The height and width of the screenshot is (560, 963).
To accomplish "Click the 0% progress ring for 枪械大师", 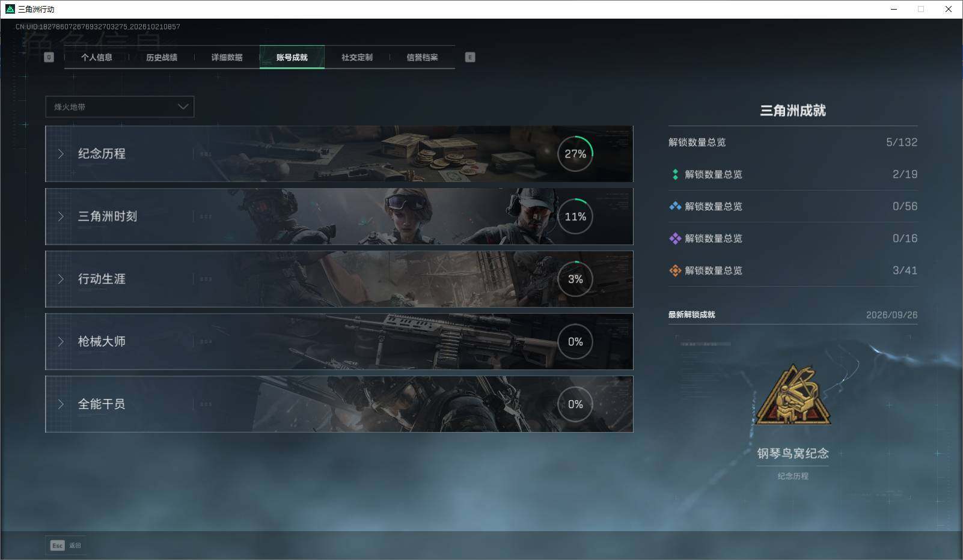I will point(575,341).
